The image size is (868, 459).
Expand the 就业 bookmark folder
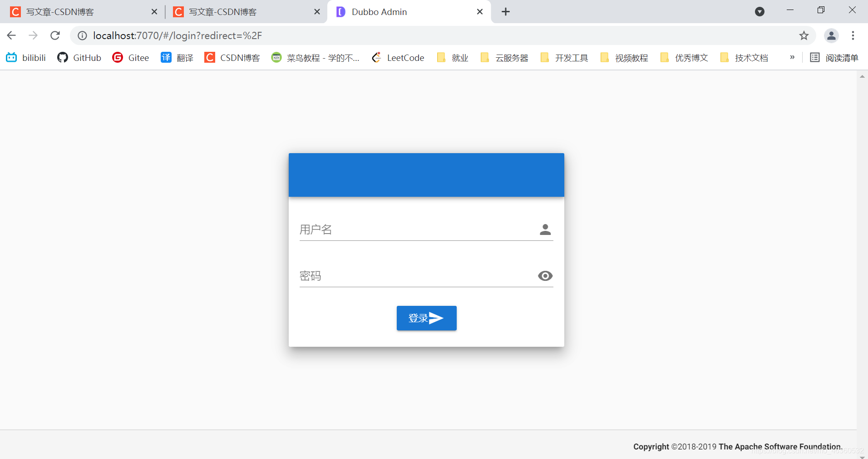point(452,58)
